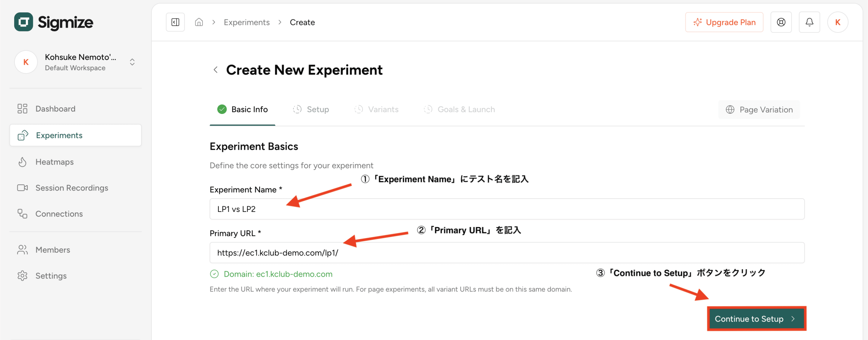868x340 pixels.
Task: Switch to the Setup step tab
Action: click(x=311, y=109)
